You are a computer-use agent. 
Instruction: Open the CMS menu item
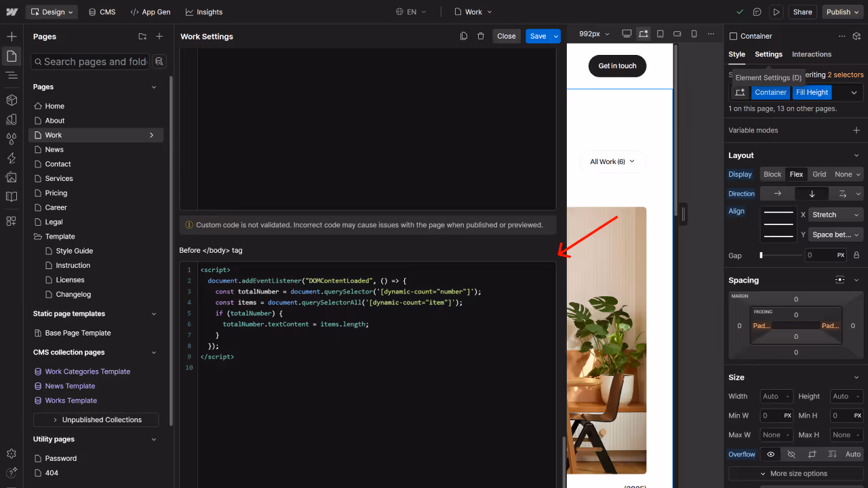(x=102, y=12)
